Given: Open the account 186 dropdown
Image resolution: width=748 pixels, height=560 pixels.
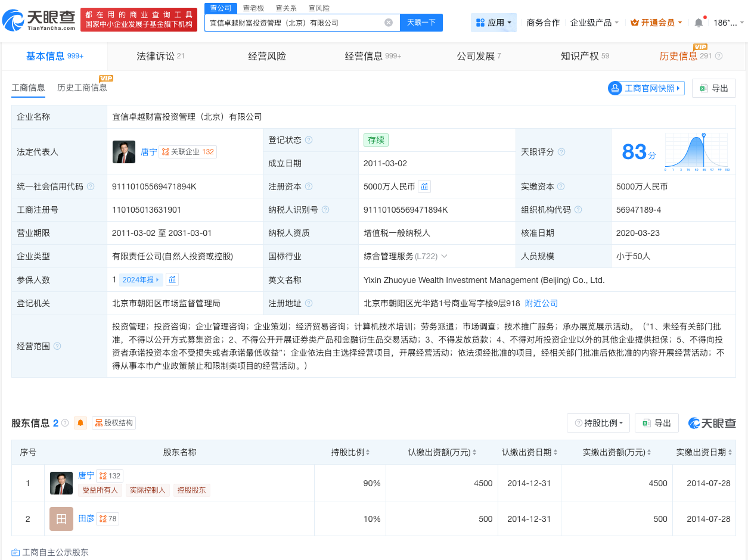Looking at the screenshot, I should [729, 23].
